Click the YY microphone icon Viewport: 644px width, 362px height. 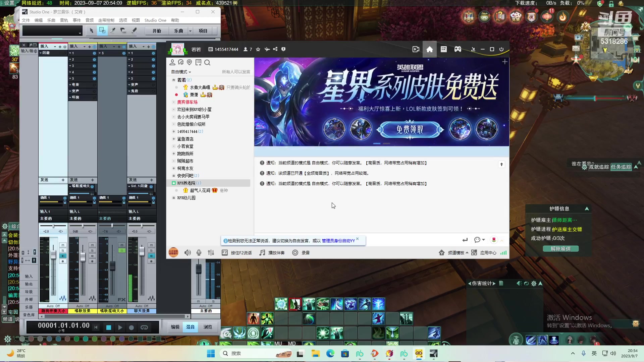(x=199, y=253)
